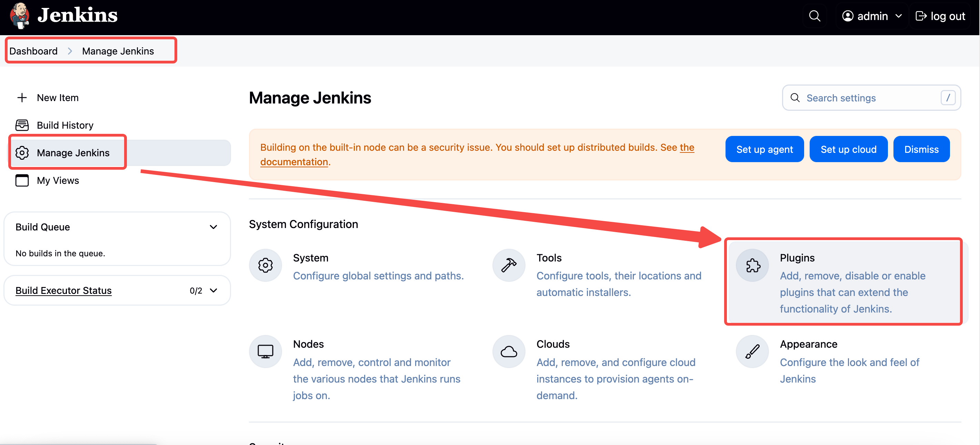Expand the Build Executor Status chevron
The image size is (980, 445).
click(x=213, y=291)
